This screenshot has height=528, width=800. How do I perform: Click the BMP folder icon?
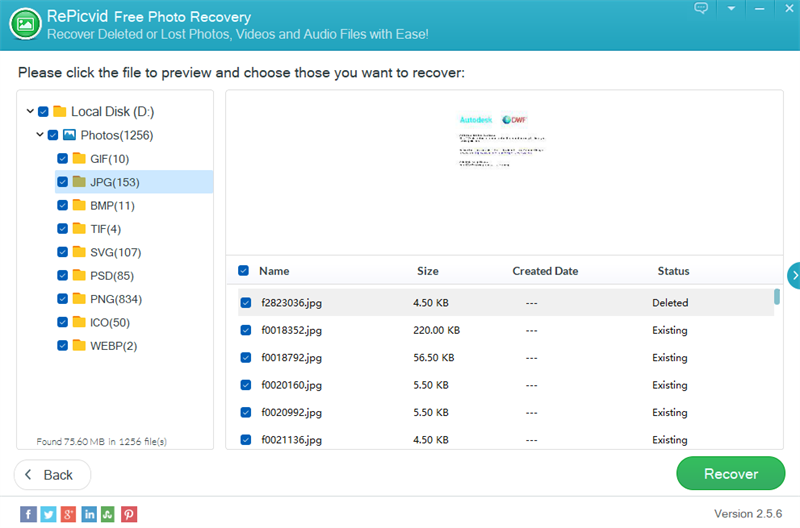click(x=79, y=205)
